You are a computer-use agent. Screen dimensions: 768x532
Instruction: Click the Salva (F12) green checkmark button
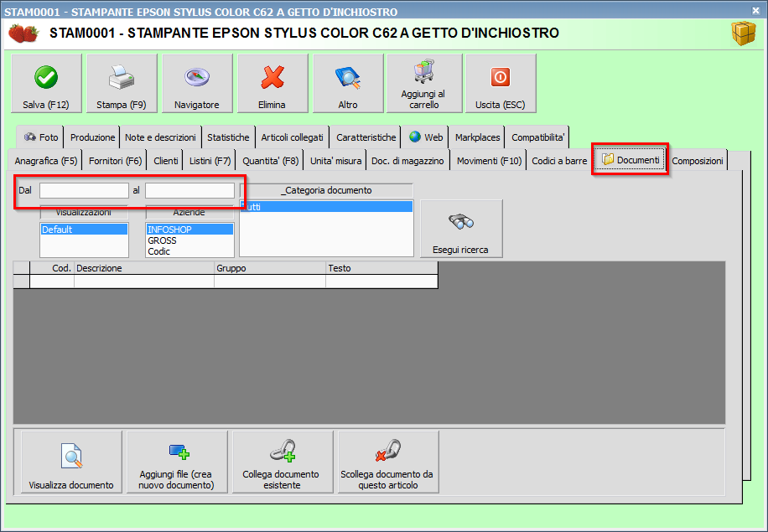[46, 84]
